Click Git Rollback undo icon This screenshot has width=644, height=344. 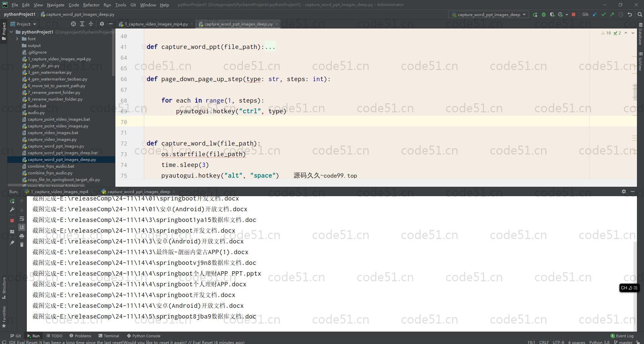coord(630,14)
